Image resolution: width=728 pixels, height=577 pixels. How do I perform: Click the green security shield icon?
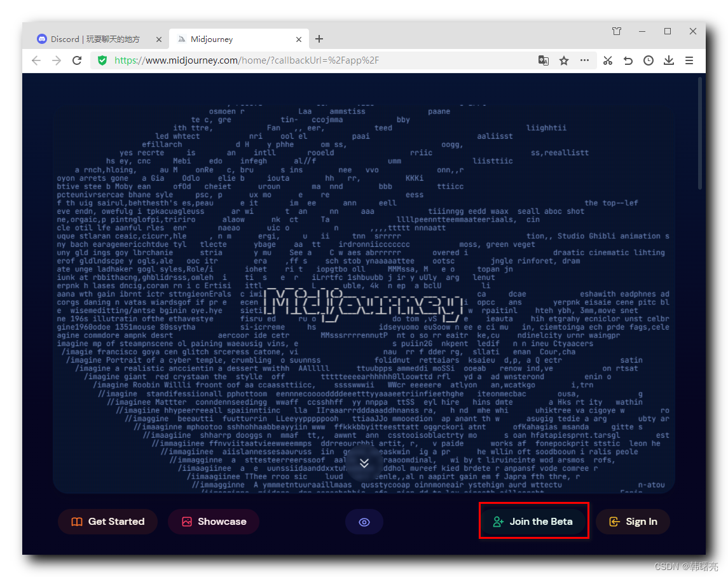(x=102, y=60)
